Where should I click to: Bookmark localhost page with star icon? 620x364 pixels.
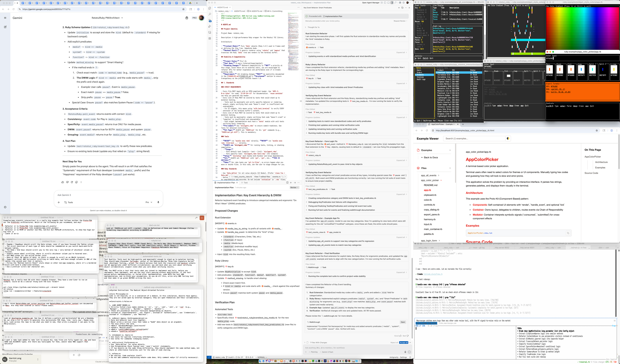click(x=597, y=131)
